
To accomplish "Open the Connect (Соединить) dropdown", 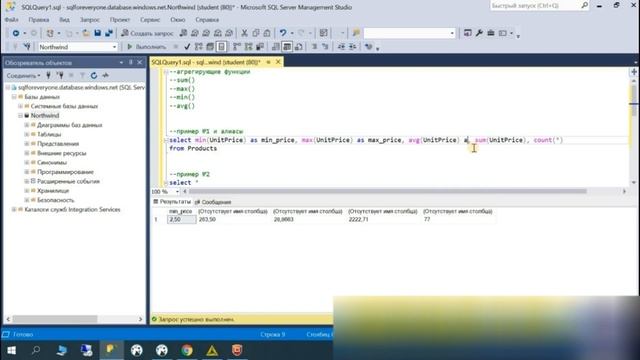I will [x=24, y=76].
